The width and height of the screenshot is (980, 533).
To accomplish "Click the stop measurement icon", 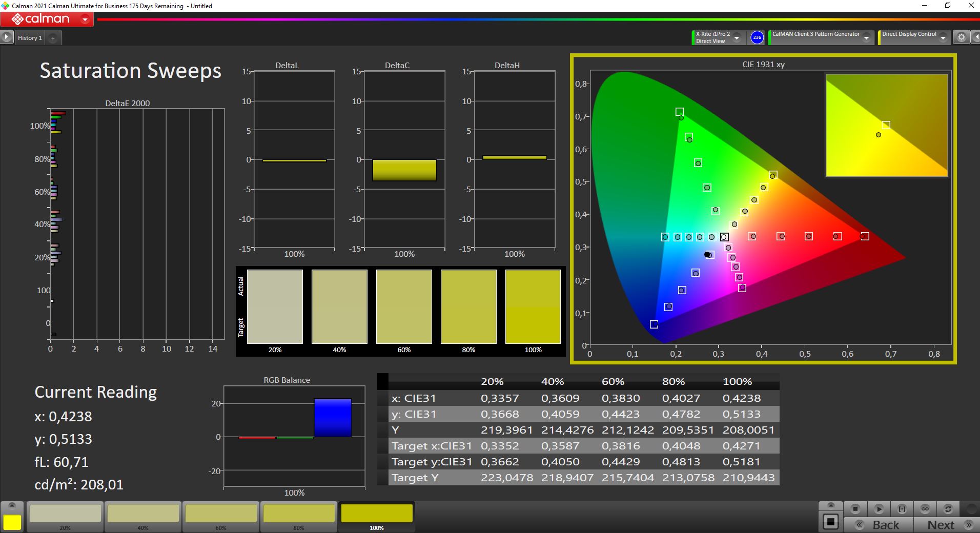I will (x=855, y=509).
